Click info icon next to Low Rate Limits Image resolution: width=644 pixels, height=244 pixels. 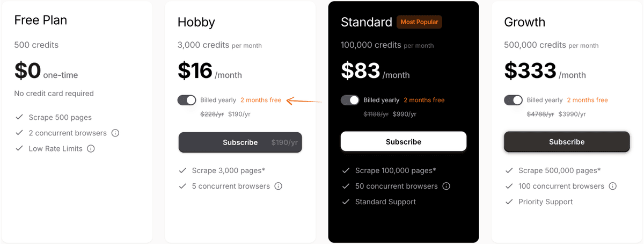pyautogui.click(x=91, y=148)
